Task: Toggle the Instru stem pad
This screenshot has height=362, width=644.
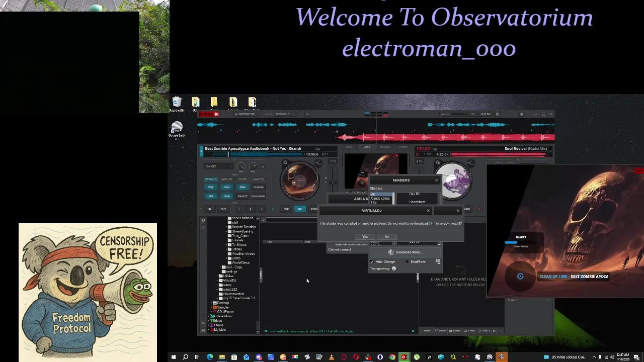Action: pos(226,188)
